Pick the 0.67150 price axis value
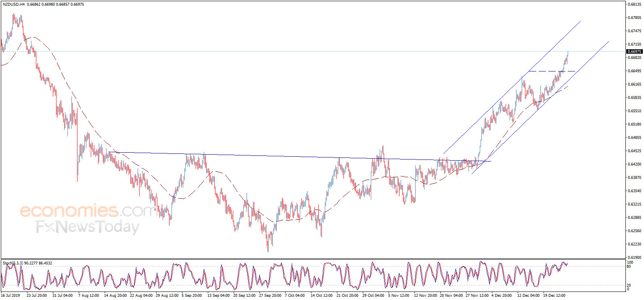This screenshot has height=300, width=644. [635, 44]
